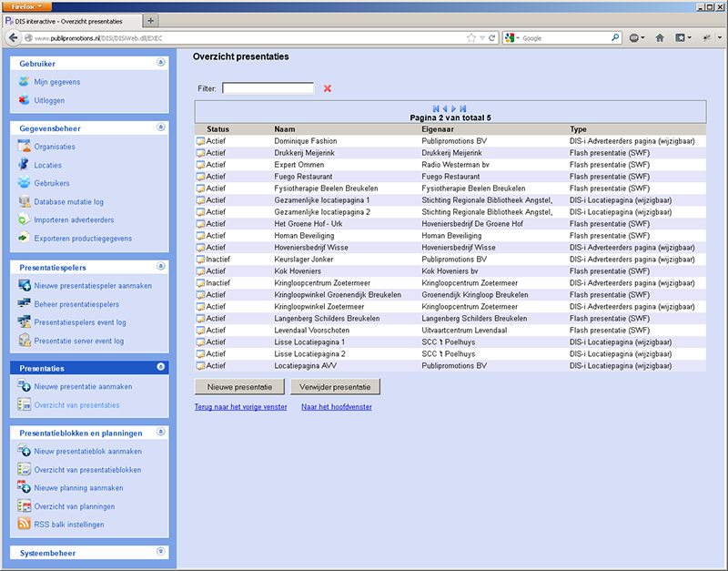Select the Het Groene Hof - Urk name

[x=308, y=224]
